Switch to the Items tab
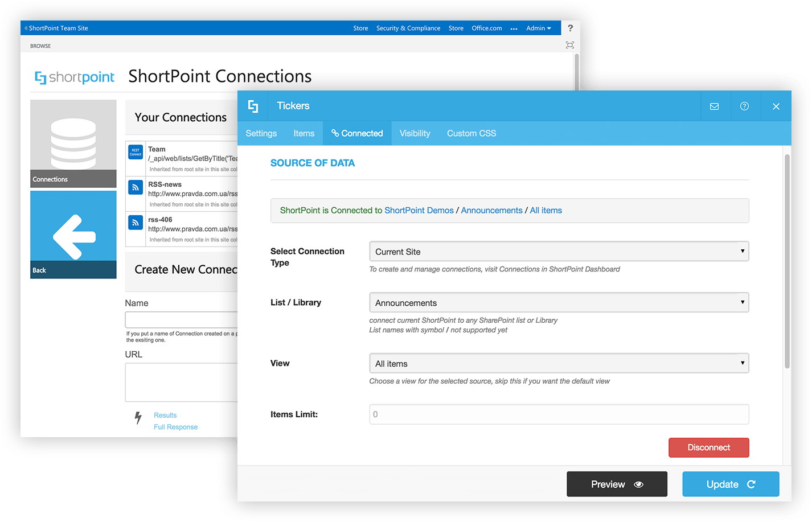812x522 pixels. pos(304,133)
